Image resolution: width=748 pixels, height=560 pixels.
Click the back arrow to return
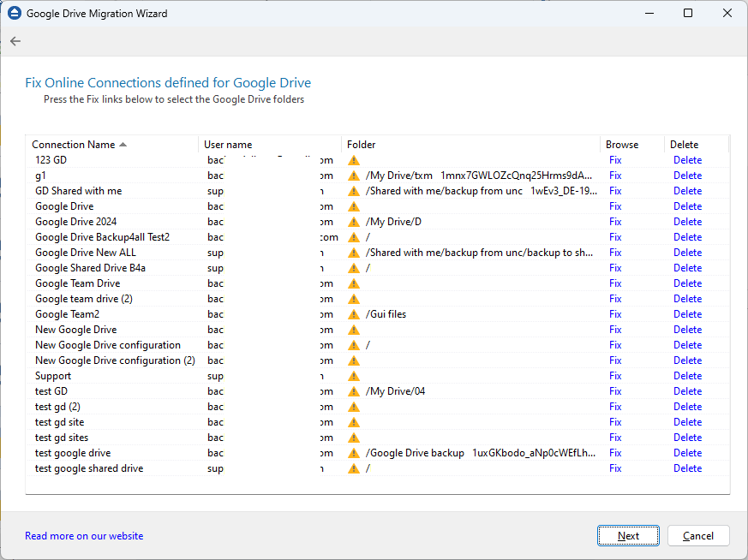tap(15, 40)
